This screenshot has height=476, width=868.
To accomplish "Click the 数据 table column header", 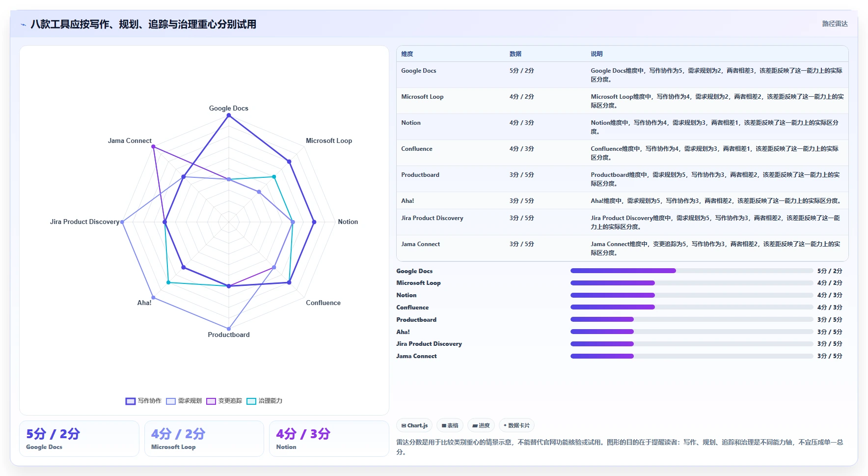I will pos(515,54).
